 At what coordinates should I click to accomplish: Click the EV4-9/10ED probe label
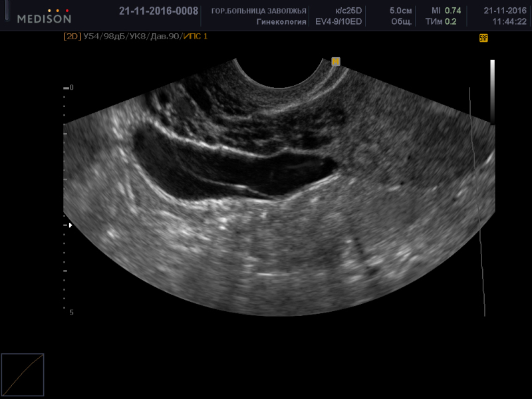click(338, 22)
